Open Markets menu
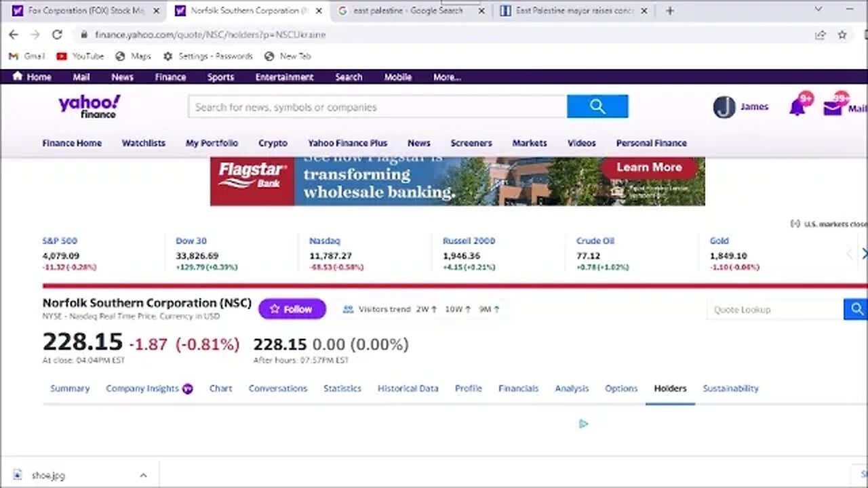868x488 pixels. (x=530, y=143)
